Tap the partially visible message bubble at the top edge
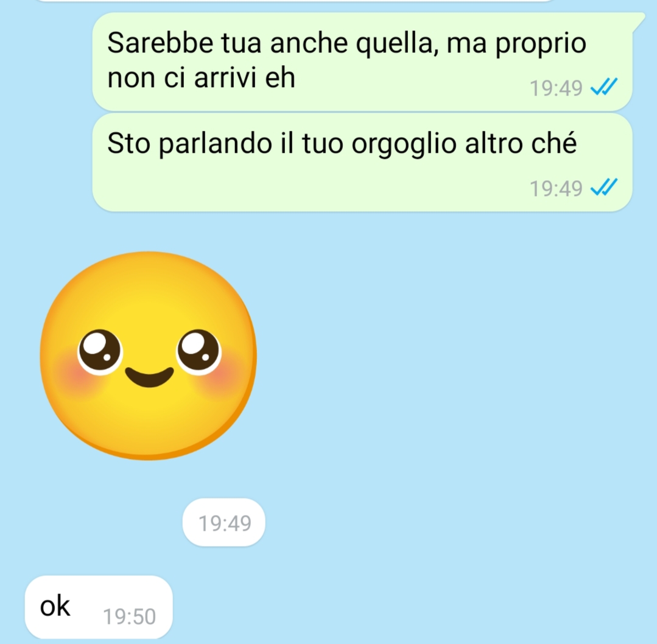The image size is (657, 644). click(295, 1)
